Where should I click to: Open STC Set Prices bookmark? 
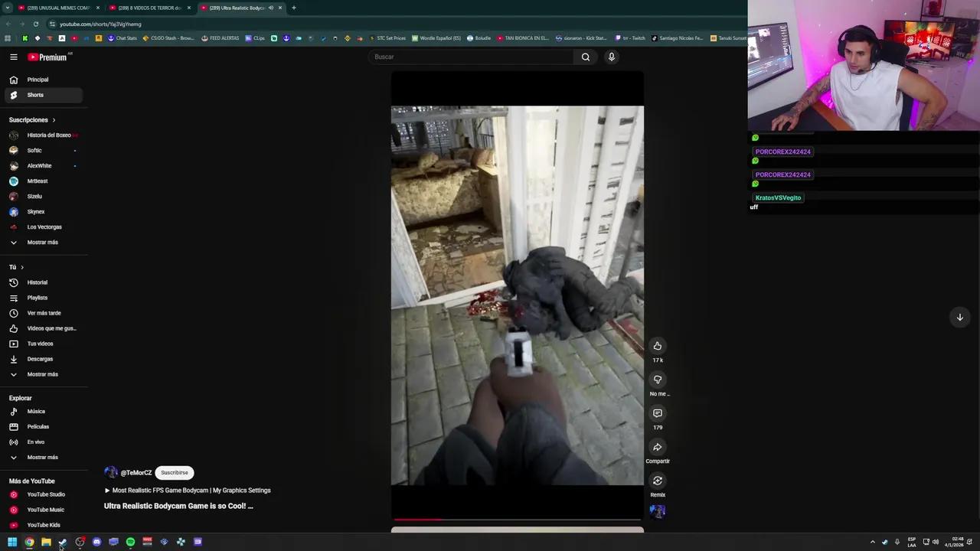point(387,38)
